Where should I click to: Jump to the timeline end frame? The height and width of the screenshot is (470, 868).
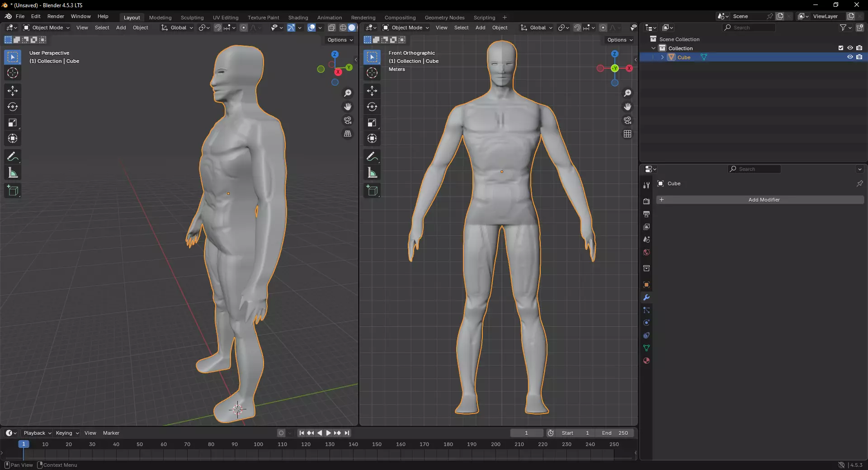(347, 433)
